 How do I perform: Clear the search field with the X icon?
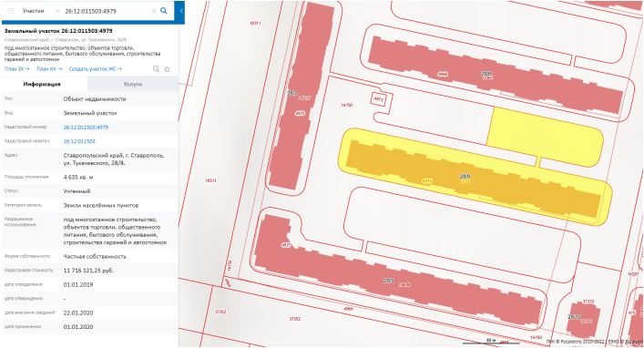(154, 11)
